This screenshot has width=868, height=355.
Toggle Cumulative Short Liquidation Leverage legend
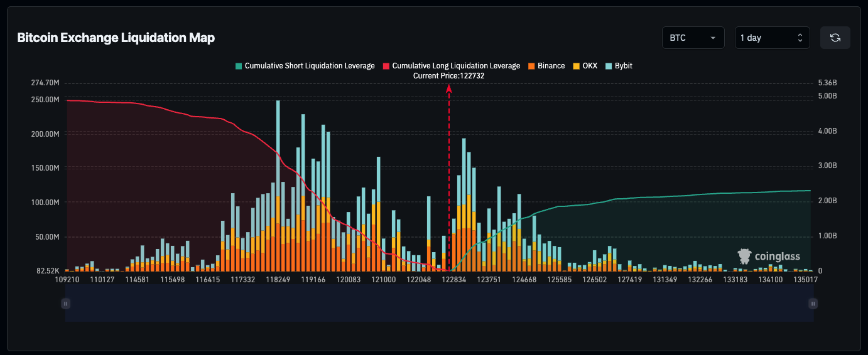(x=305, y=66)
